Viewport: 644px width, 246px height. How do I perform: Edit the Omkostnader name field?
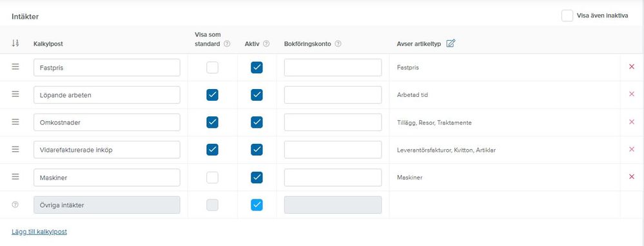point(107,122)
